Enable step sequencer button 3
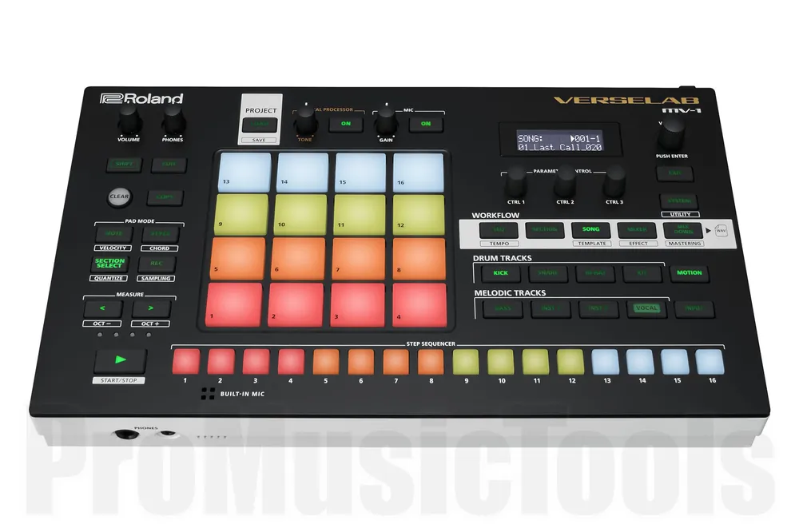The image size is (799, 532). (x=256, y=361)
